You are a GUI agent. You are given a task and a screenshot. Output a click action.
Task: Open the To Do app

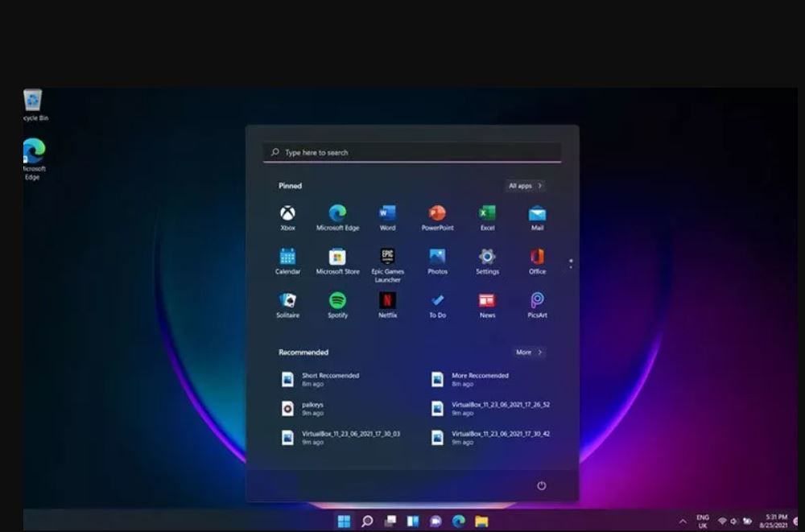[x=437, y=305]
